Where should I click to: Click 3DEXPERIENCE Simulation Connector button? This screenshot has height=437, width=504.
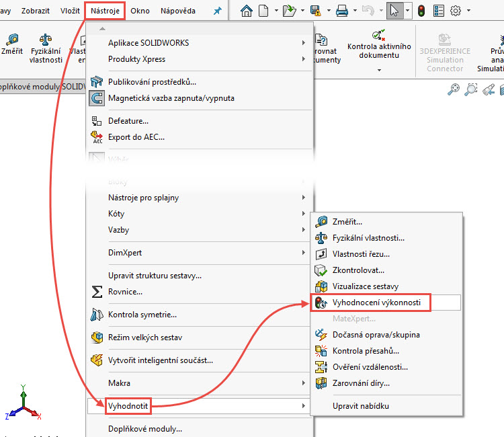click(x=445, y=53)
